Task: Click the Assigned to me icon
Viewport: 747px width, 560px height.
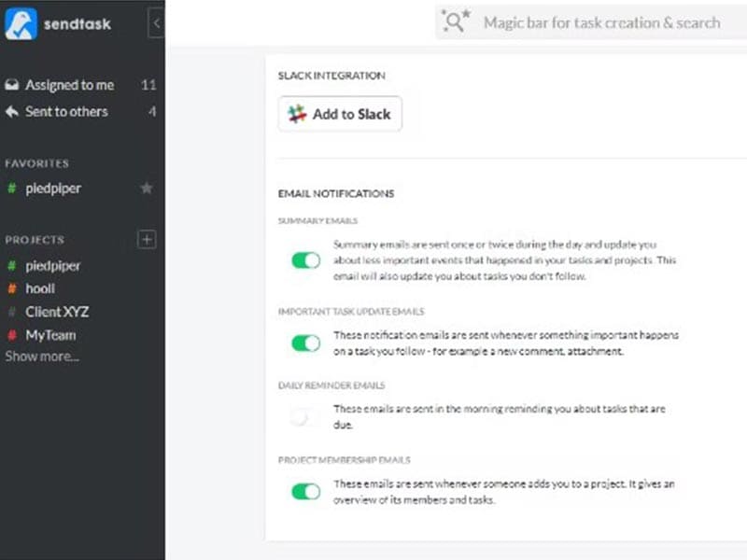Action: [12, 84]
